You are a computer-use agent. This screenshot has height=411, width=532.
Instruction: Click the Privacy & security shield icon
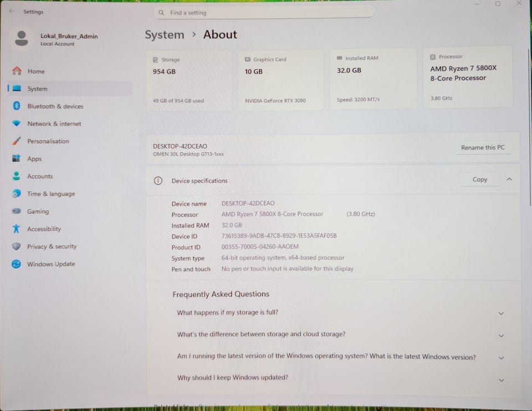tap(16, 246)
